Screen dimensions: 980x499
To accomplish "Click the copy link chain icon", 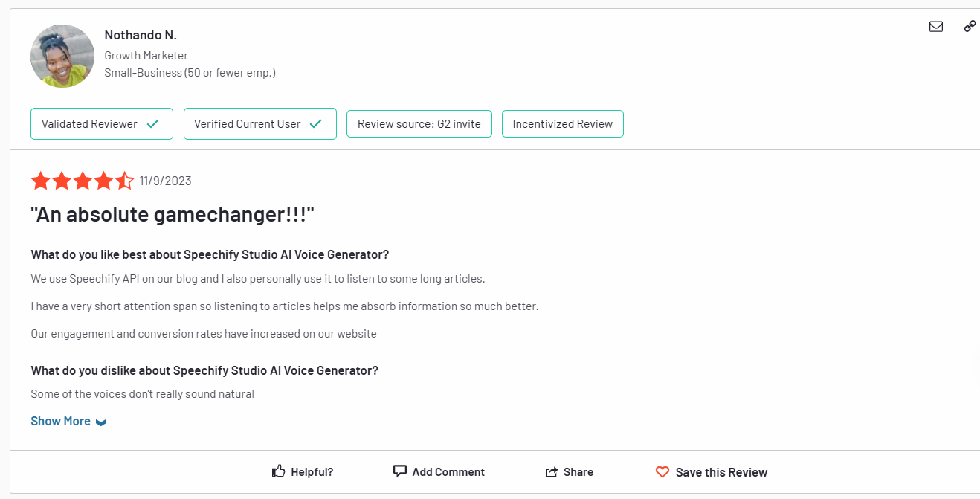I will (970, 27).
